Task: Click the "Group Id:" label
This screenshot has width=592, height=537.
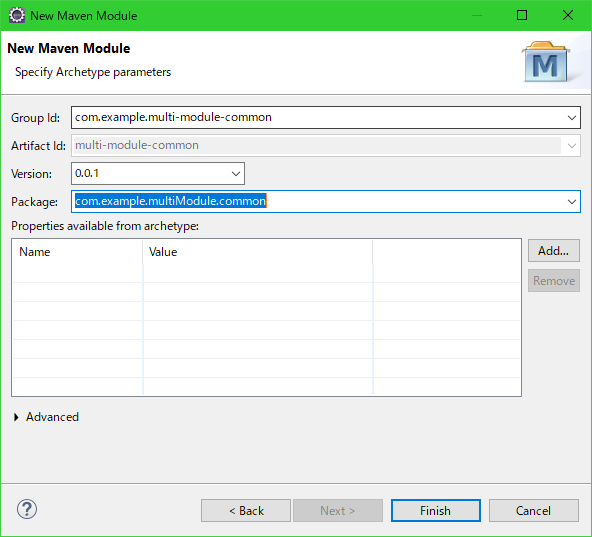Action: pos(35,118)
